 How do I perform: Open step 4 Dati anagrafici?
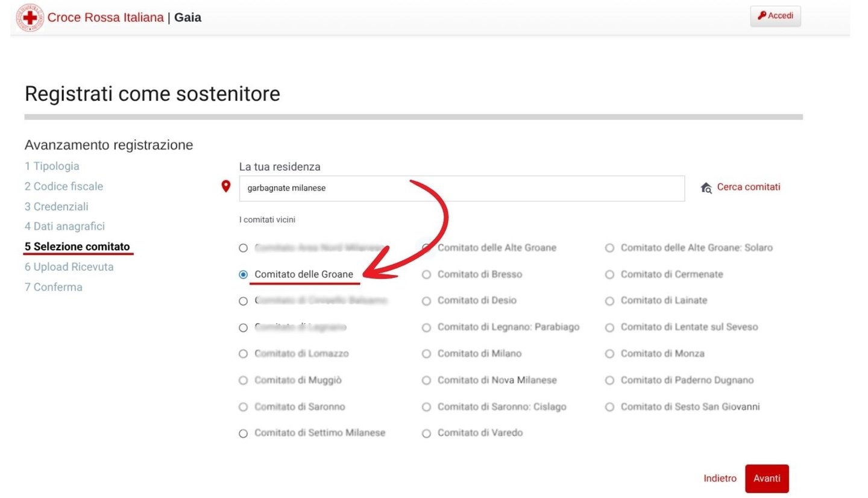click(x=64, y=227)
